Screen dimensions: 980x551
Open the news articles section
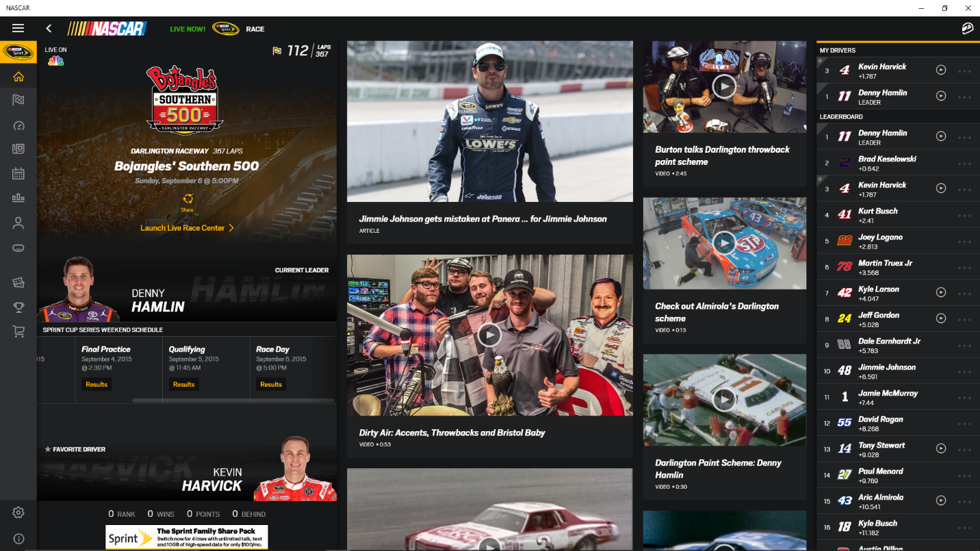click(x=18, y=149)
